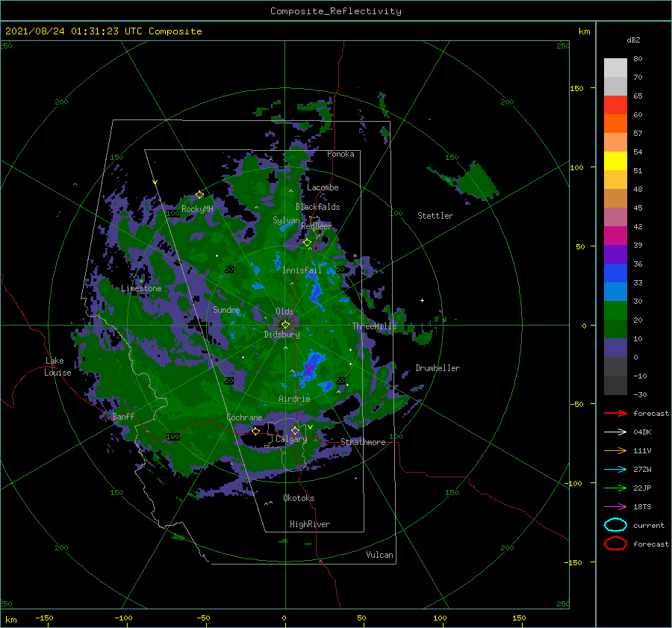Click the Lake Louise label

click(57, 367)
